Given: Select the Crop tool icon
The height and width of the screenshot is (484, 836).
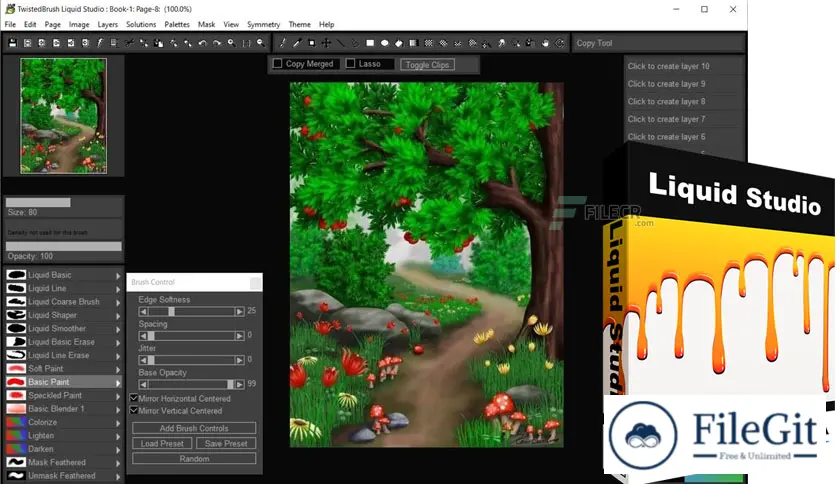Looking at the screenshot, I should point(312,43).
